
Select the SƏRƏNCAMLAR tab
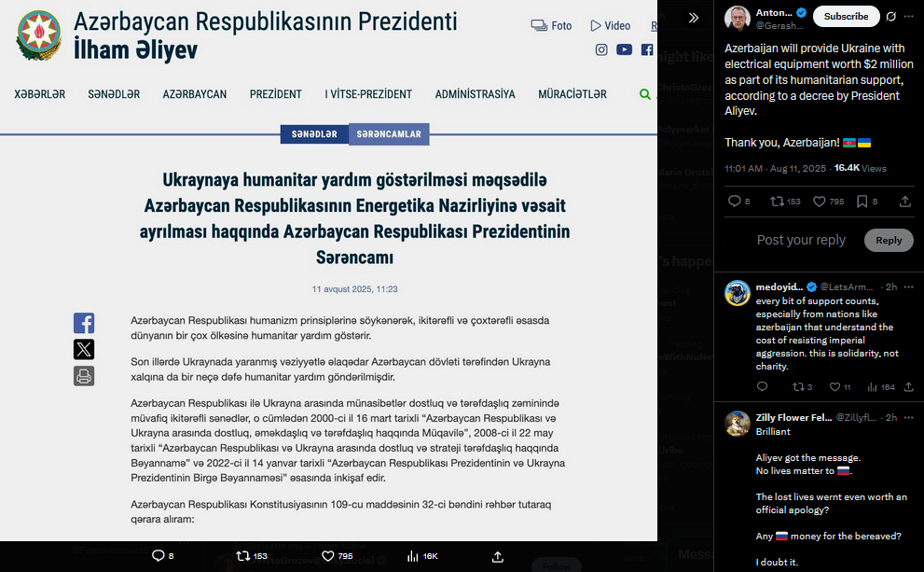coord(389,134)
